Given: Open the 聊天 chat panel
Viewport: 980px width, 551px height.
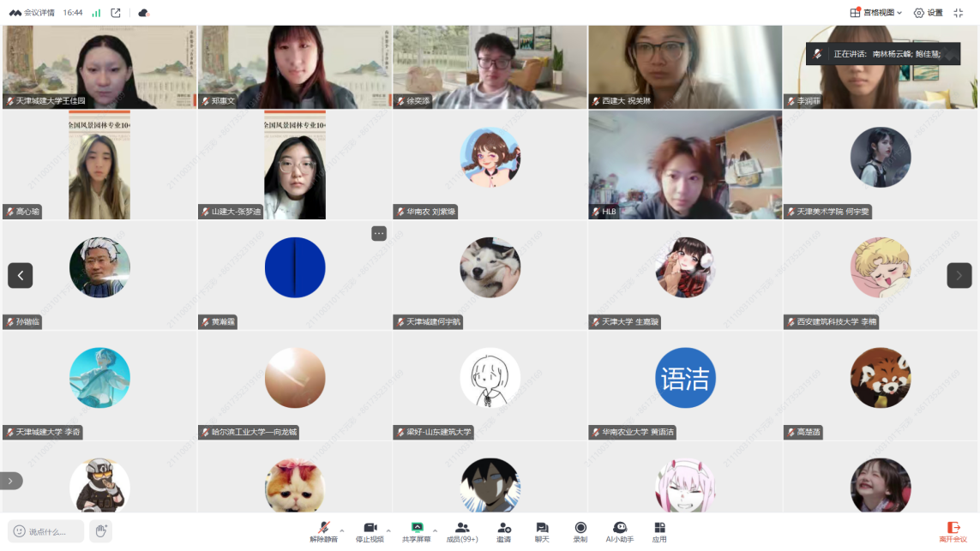Looking at the screenshot, I should pos(542,531).
